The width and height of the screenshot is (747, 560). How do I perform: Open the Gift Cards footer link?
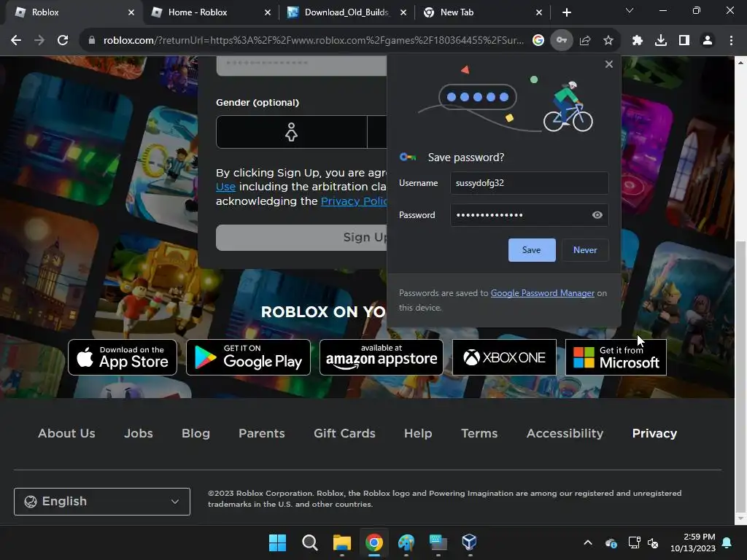pos(344,433)
